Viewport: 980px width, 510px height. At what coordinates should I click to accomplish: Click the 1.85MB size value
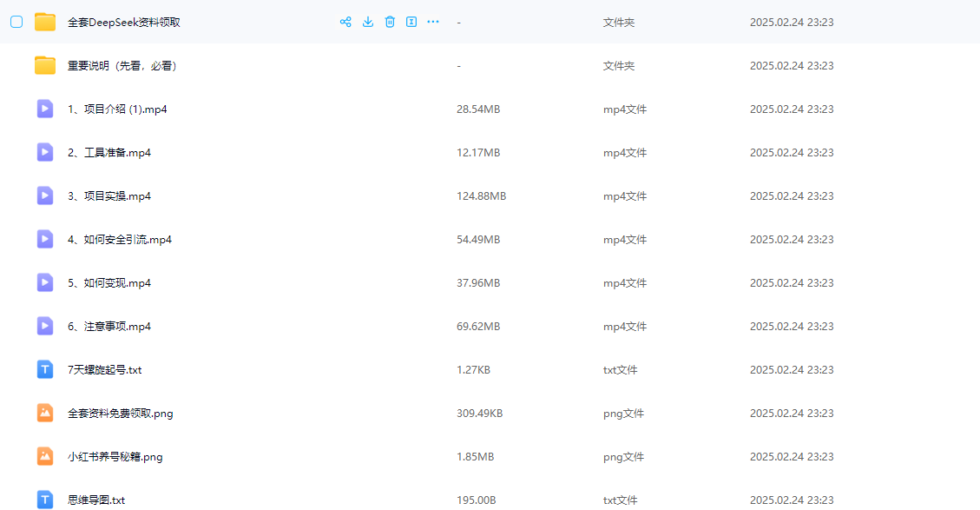click(x=475, y=457)
